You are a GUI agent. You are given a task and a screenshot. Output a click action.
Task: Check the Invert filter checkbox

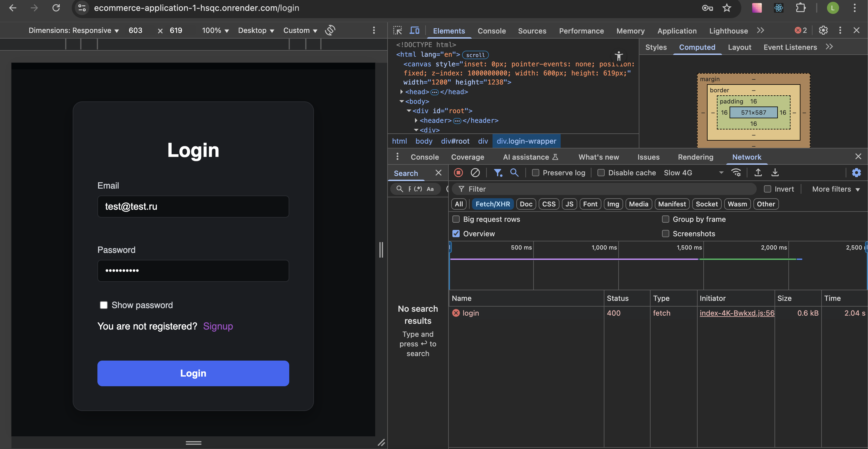[x=767, y=189]
